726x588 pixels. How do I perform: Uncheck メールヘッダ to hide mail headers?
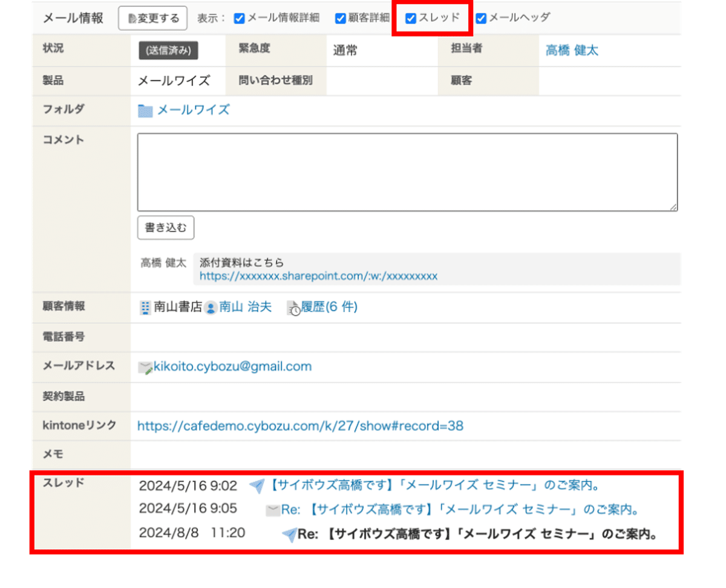480,18
